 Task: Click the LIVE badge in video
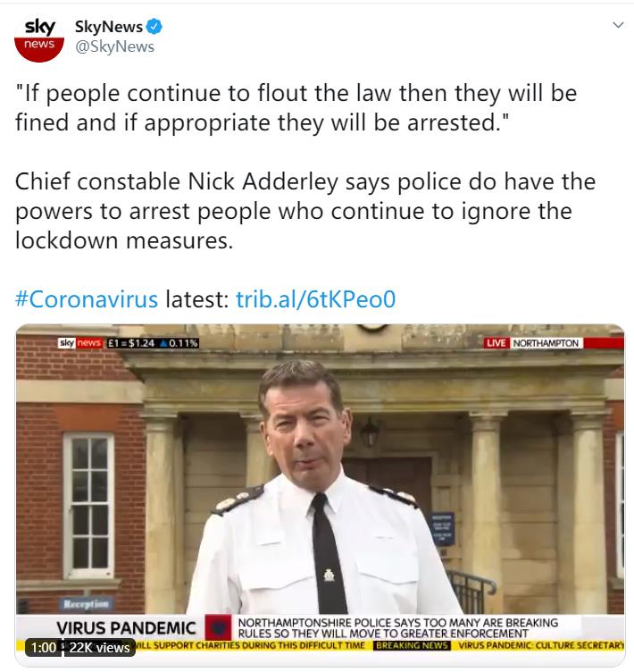click(x=496, y=343)
